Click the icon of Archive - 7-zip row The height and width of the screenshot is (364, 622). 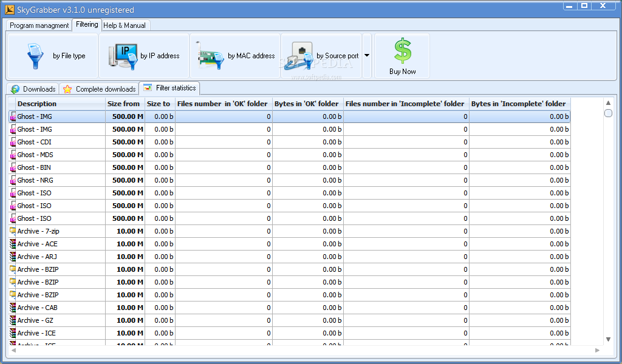click(x=13, y=231)
